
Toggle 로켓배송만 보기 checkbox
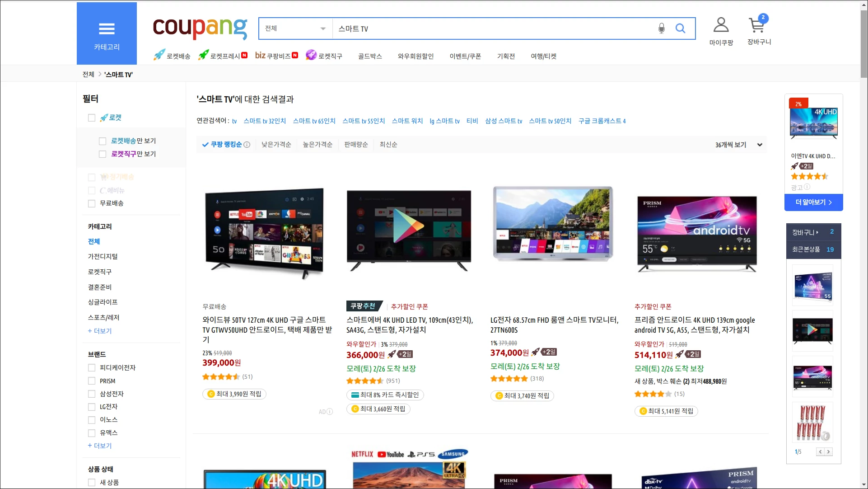tap(103, 141)
